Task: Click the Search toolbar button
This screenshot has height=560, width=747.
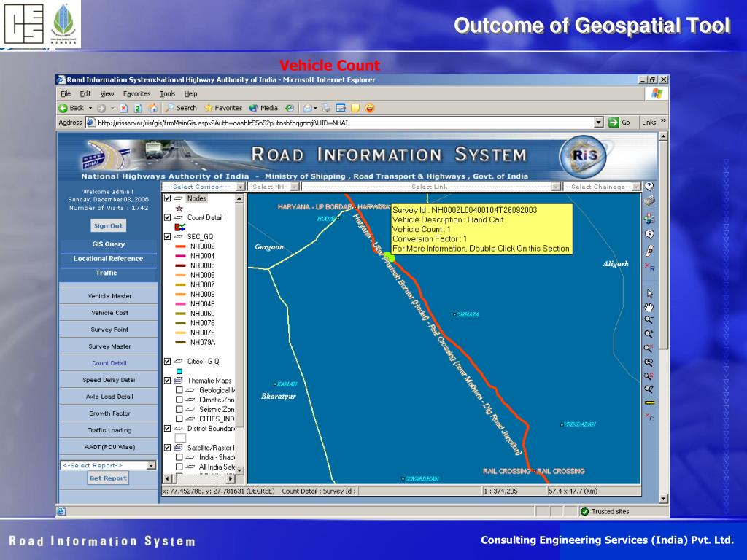Action: coord(181,108)
